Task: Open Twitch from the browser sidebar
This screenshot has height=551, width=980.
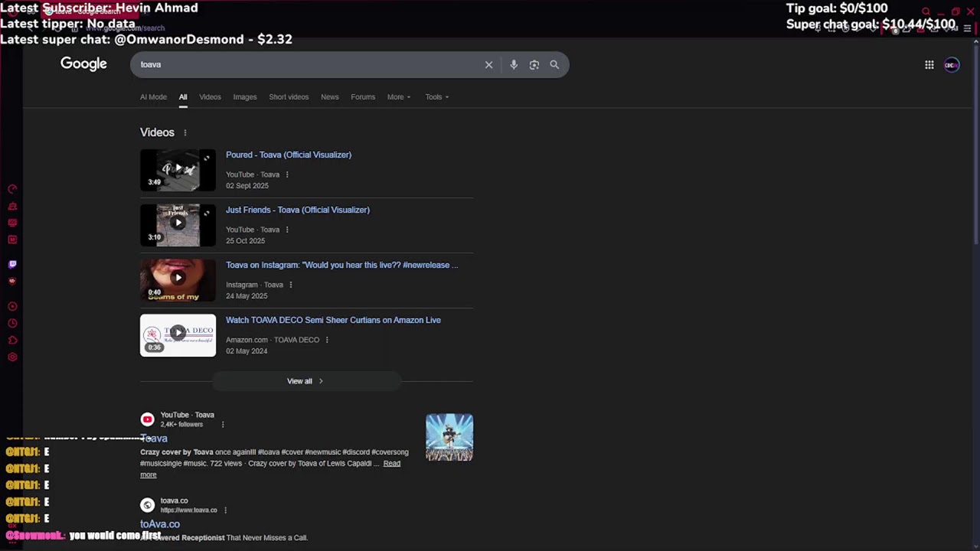Action: coord(12,264)
